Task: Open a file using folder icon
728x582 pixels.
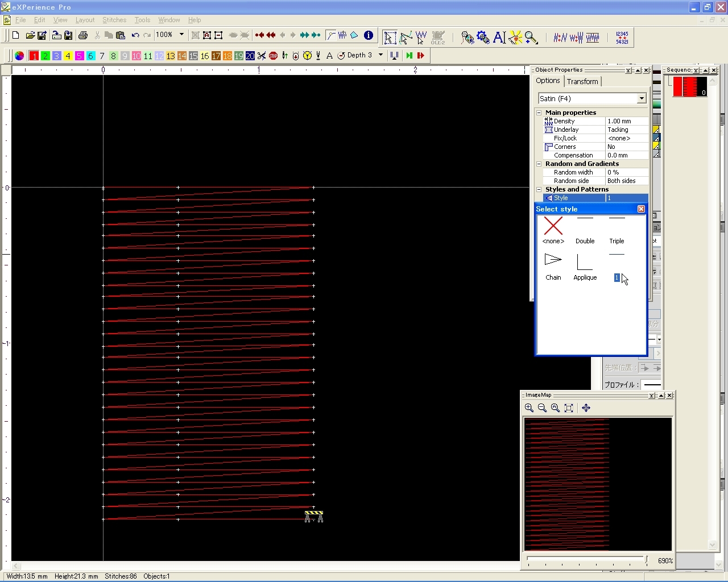Action: coord(30,35)
